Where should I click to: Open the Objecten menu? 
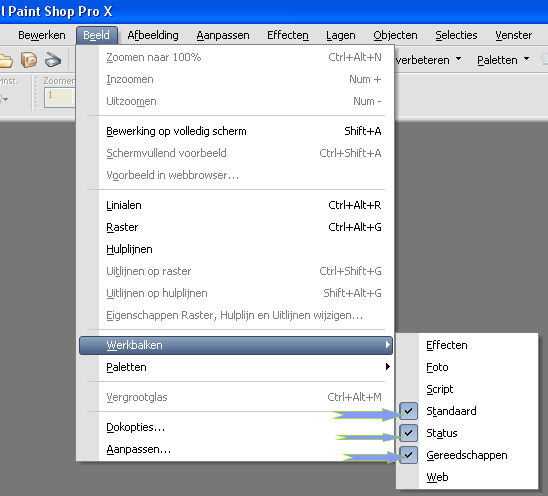coord(395,35)
